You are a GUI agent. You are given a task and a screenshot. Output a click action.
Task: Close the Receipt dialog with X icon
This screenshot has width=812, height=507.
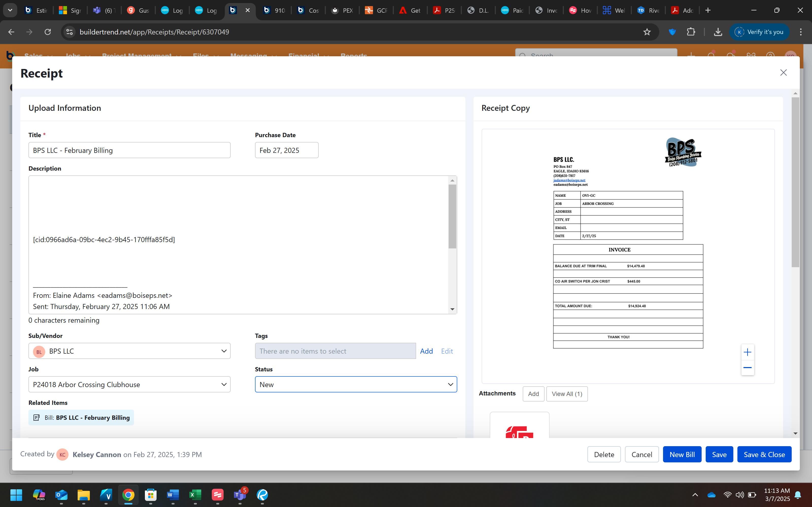(783, 73)
